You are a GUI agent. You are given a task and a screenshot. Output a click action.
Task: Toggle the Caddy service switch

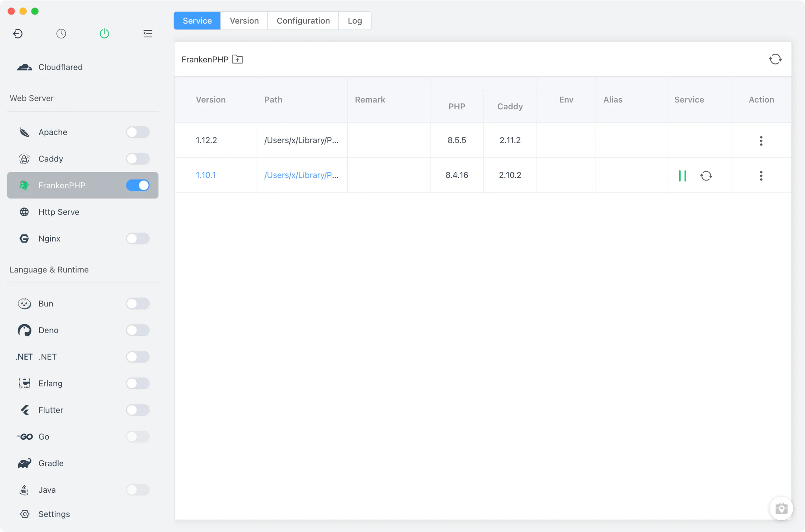click(138, 159)
